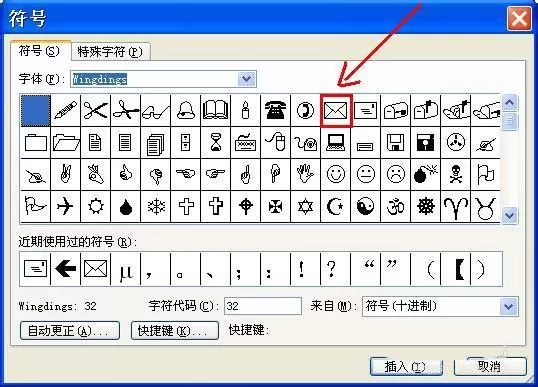Open 快捷键(K) shortcut key dialog
Image resolution: width=538 pixels, height=387 pixels.
(x=175, y=331)
